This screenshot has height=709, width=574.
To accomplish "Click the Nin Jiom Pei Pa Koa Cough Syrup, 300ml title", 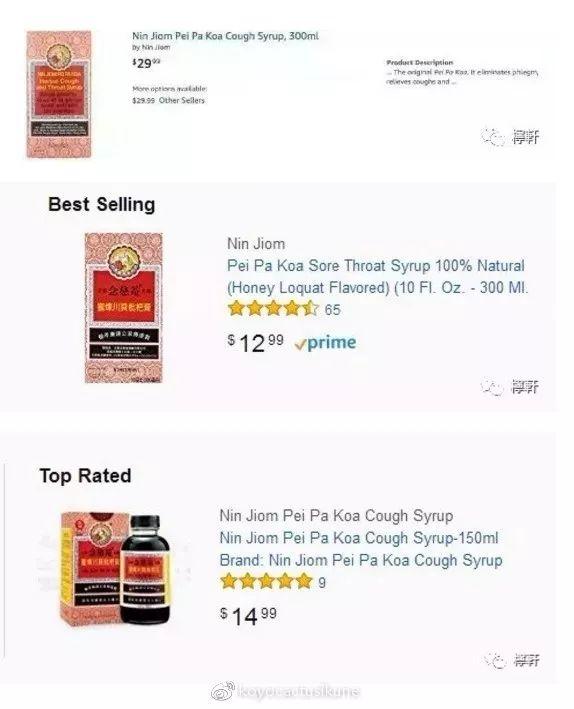I will coord(225,36).
